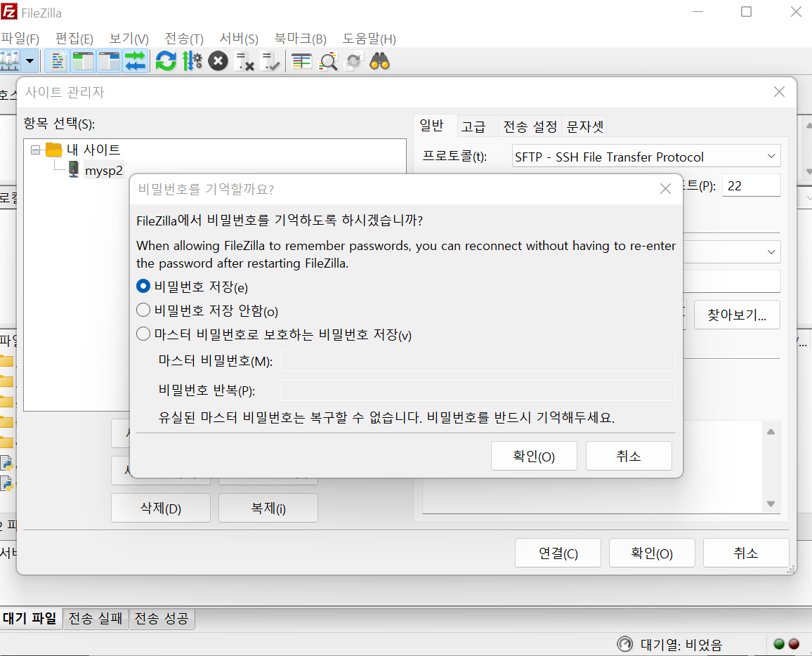Click the 복제(i) button
Image resolution: width=812 pixels, height=656 pixels.
coord(268,508)
